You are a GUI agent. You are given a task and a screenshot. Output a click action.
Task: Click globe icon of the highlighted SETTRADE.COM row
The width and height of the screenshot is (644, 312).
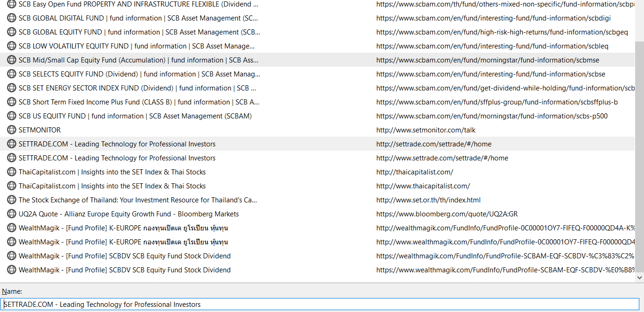(12, 144)
